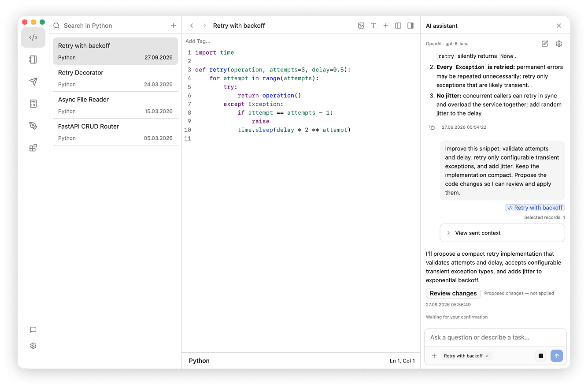Click 'No jitter:' list item text

pyautogui.click(x=449, y=96)
